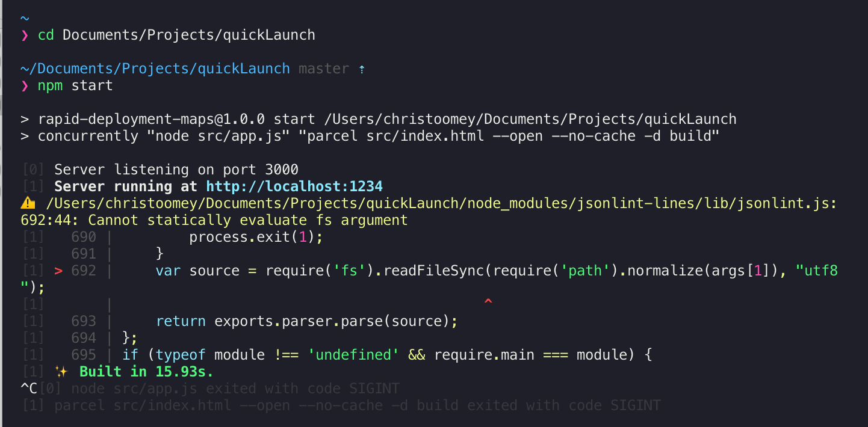
Task: Click the yellow warning triangle icon
Action: [x=28, y=203]
